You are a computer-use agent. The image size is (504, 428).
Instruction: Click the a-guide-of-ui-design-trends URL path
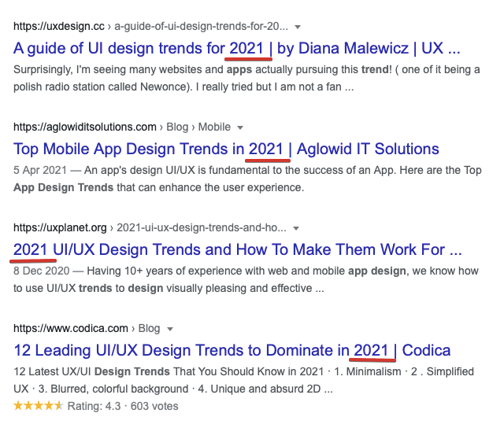tap(202, 26)
